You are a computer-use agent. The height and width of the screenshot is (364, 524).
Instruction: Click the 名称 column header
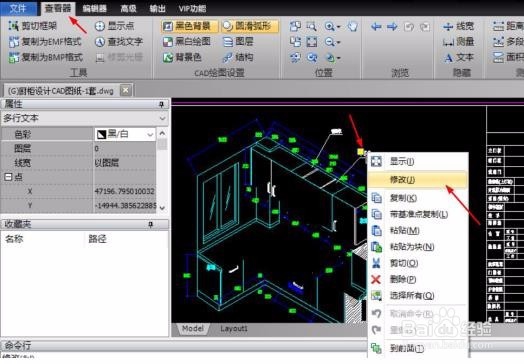[14, 239]
